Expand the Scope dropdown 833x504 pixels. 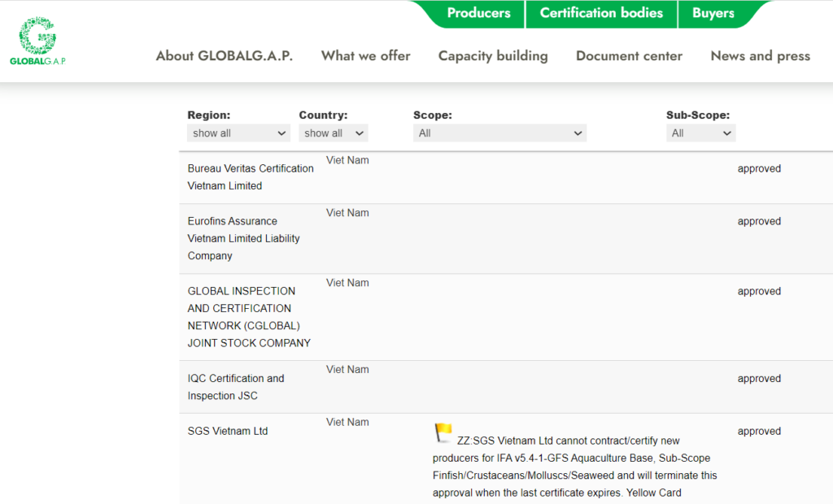[x=500, y=133]
